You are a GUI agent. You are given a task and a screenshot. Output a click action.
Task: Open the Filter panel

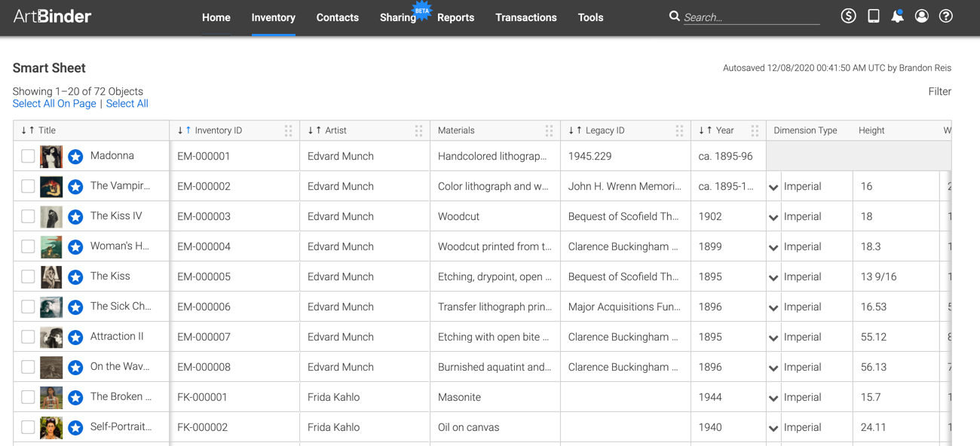coord(940,92)
